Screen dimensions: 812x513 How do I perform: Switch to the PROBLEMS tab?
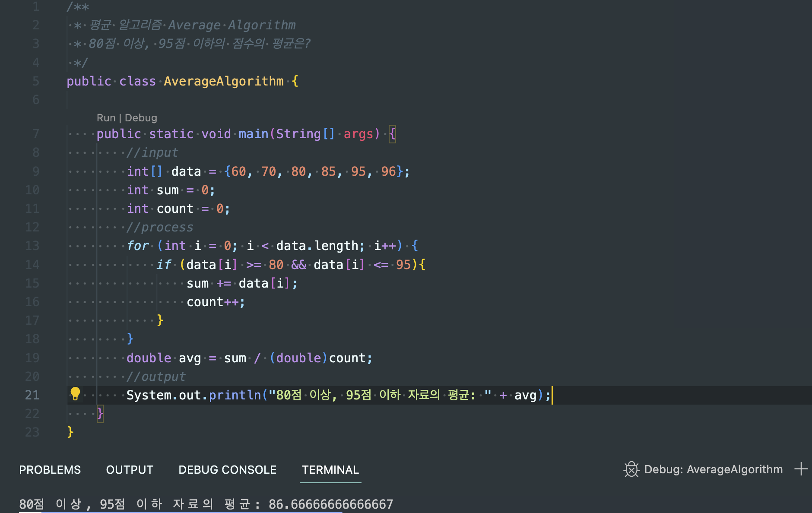50,469
